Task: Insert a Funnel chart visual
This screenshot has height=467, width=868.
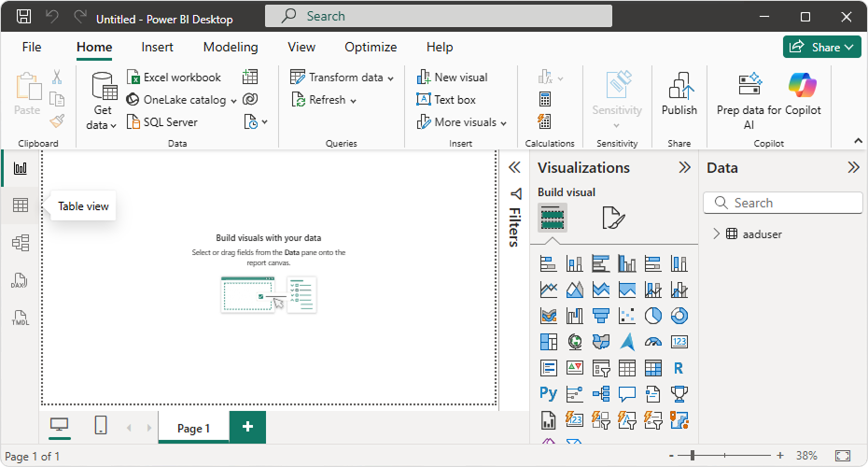Action: click(601, 316)
